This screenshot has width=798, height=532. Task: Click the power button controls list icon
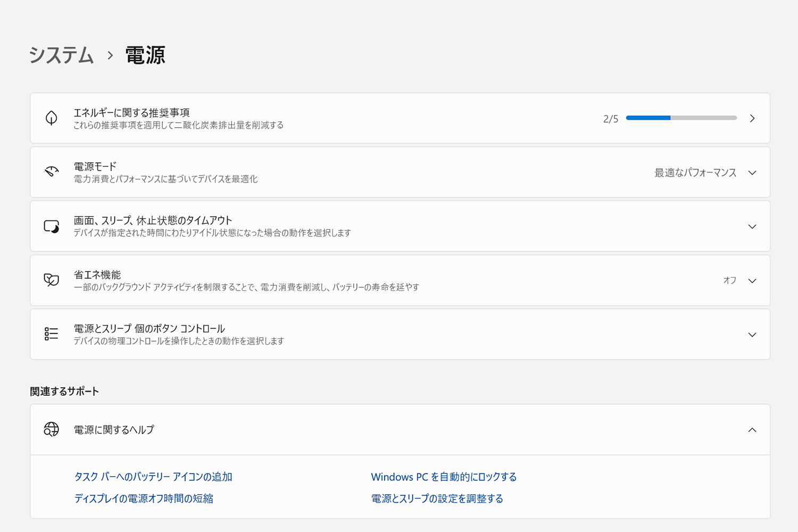(52, 334)
